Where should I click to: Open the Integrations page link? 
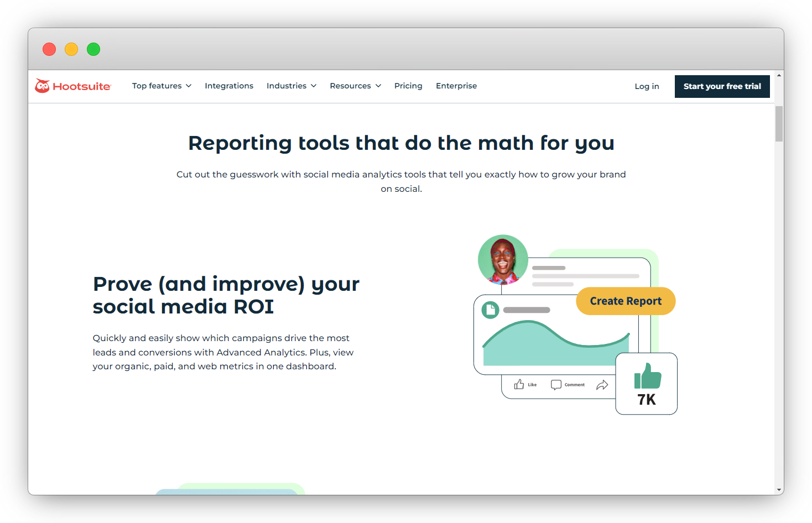pos(229,86)
